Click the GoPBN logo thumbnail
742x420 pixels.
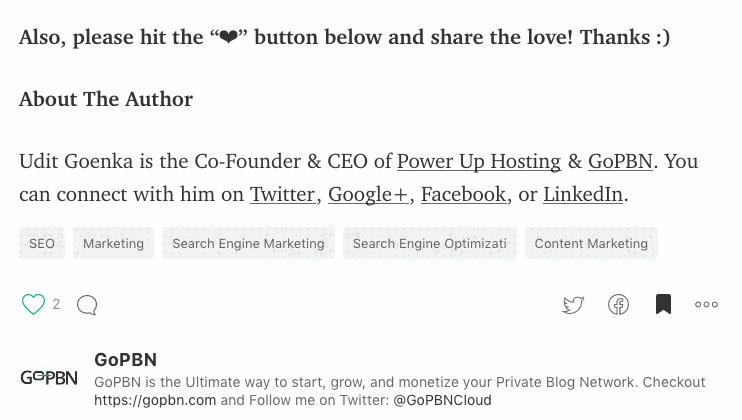point(49,378)
